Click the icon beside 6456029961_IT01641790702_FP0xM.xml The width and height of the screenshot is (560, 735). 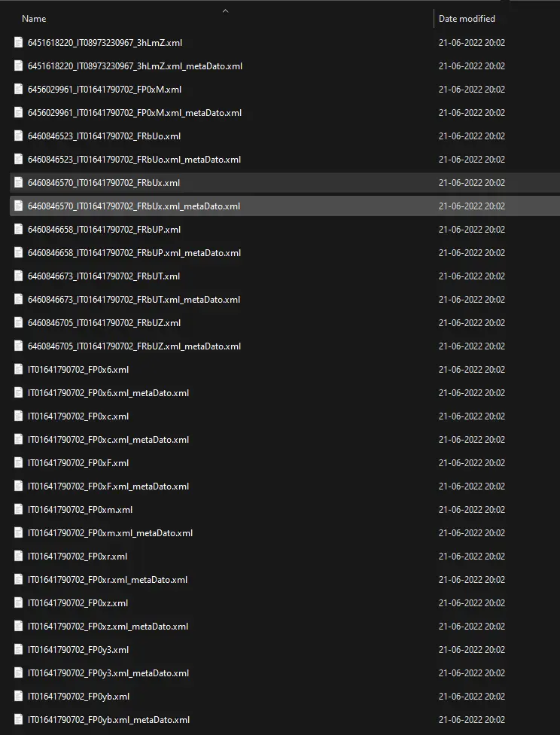[19, 90]
